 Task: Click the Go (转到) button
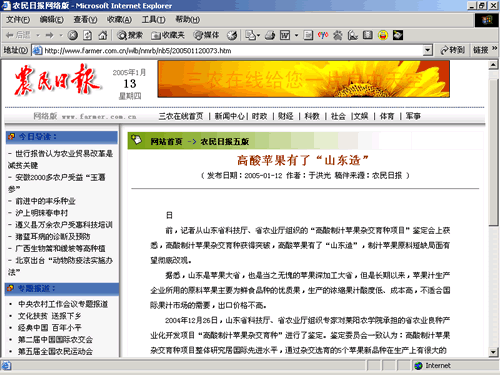click(x=452, y=50)
